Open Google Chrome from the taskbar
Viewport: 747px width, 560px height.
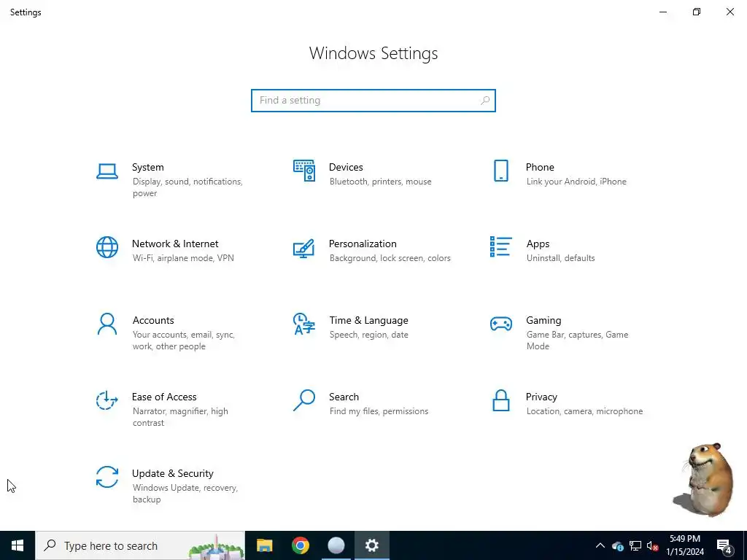(x=300, y=545)
